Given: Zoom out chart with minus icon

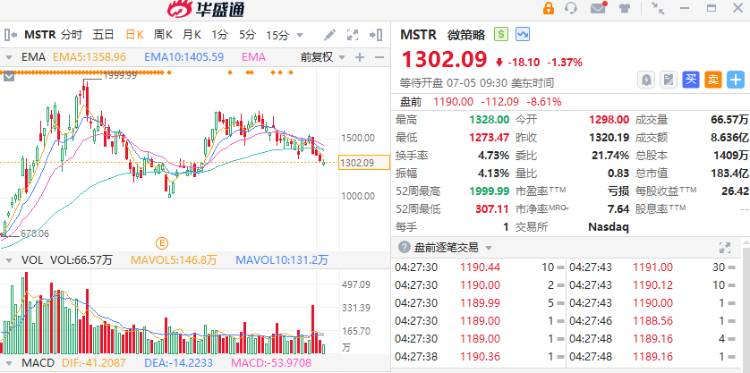Looking at the screenshot, I should pyautogui.click(x=379, y=57).
